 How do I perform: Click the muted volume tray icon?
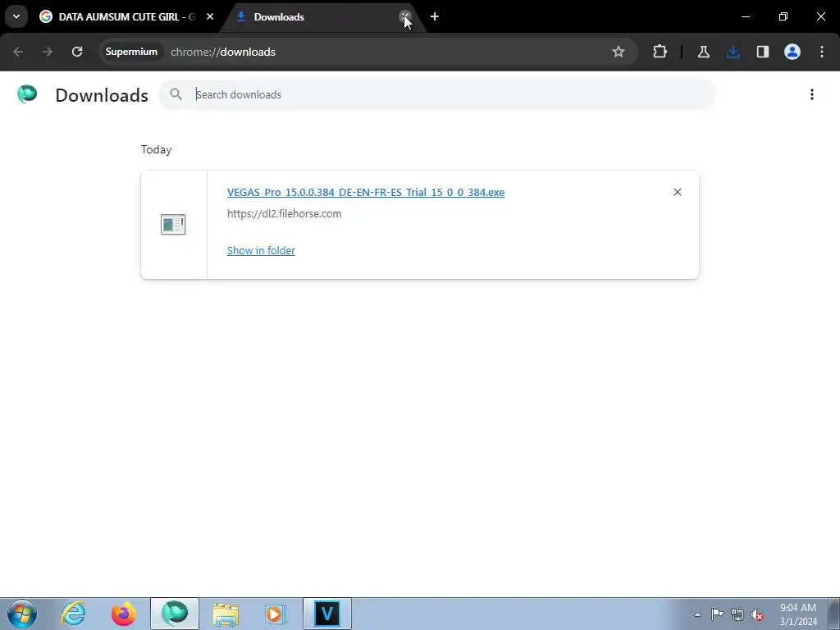pos(757,614)
